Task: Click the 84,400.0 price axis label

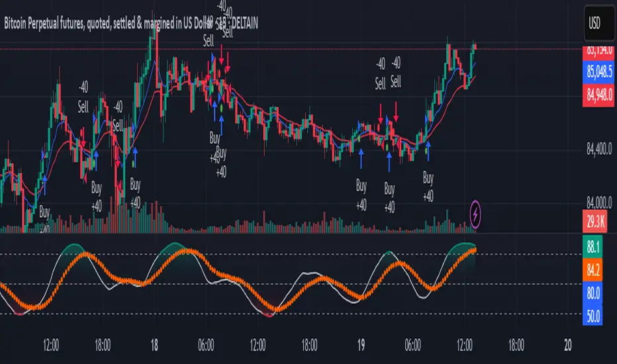Action: point(599,149)
